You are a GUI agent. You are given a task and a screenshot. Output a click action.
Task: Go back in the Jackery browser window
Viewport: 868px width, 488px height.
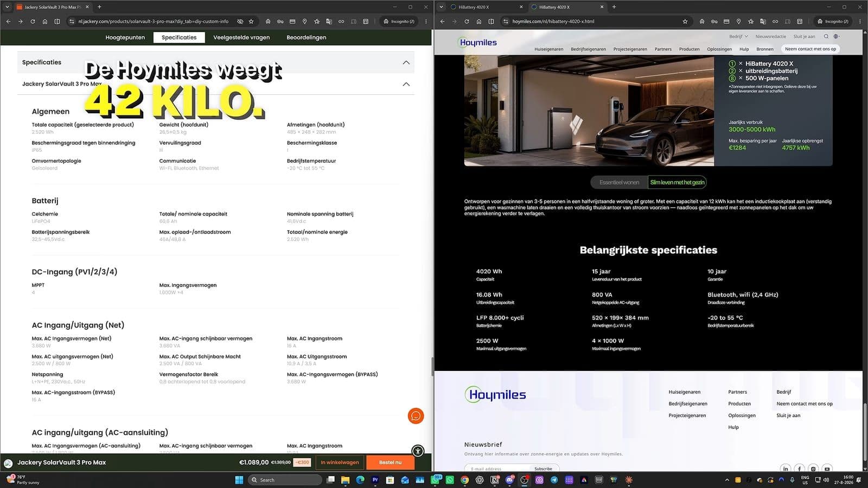(8, 21)
